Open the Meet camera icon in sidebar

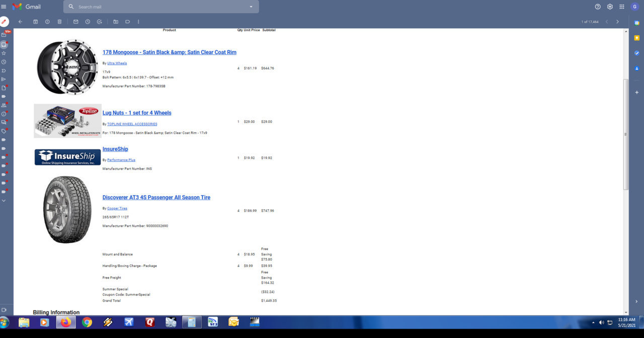point(4,310)
